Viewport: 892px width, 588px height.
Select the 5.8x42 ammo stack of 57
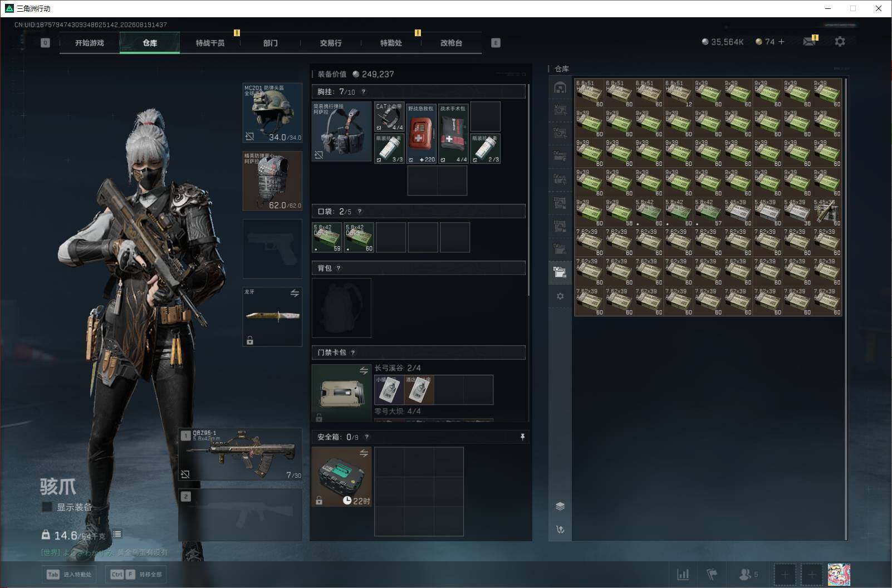click(708, 212)
